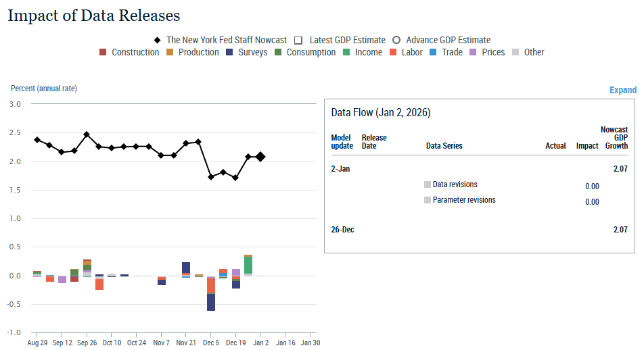Hide the Surveys series in legend
The image size is (644, 350).
click(x=229, y=53)
